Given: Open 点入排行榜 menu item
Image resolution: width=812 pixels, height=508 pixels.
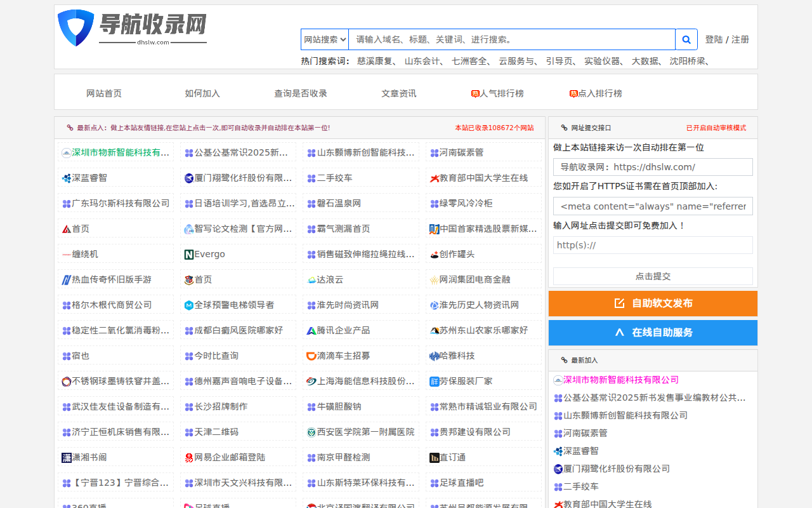Looking at the screenshot, I should pos(596,93).
